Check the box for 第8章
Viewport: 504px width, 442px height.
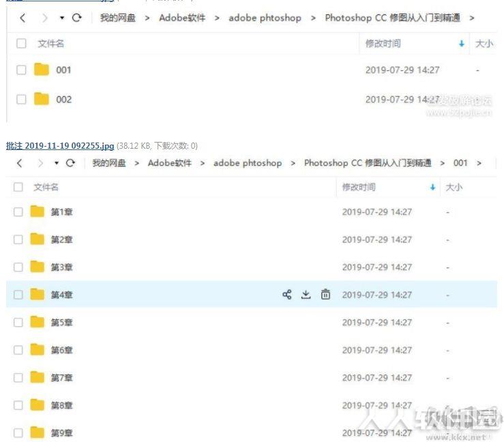18,405
